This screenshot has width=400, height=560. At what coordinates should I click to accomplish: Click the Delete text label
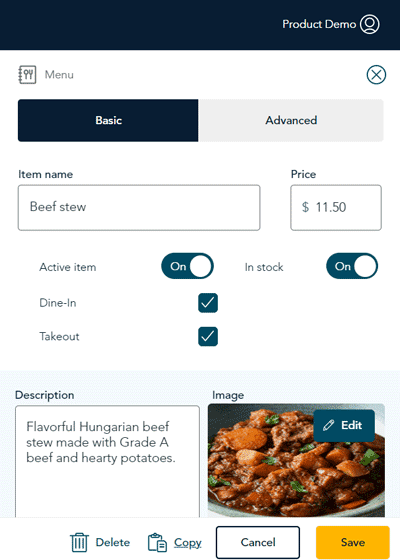113,542
